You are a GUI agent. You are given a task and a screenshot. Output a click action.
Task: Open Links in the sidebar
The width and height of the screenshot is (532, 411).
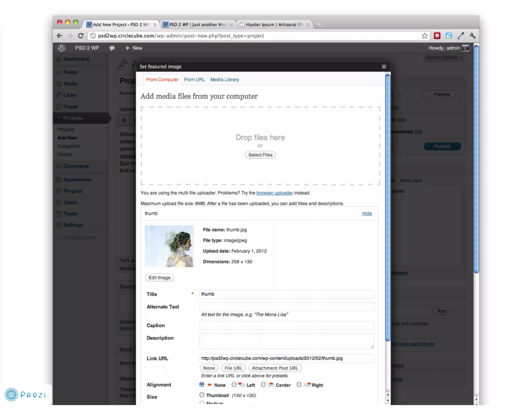pos(70,95)
